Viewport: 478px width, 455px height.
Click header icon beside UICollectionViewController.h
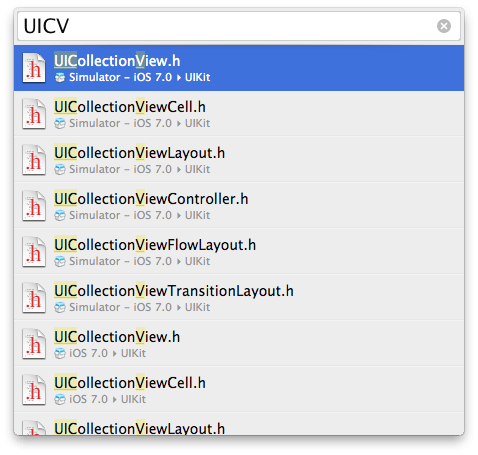34,206
